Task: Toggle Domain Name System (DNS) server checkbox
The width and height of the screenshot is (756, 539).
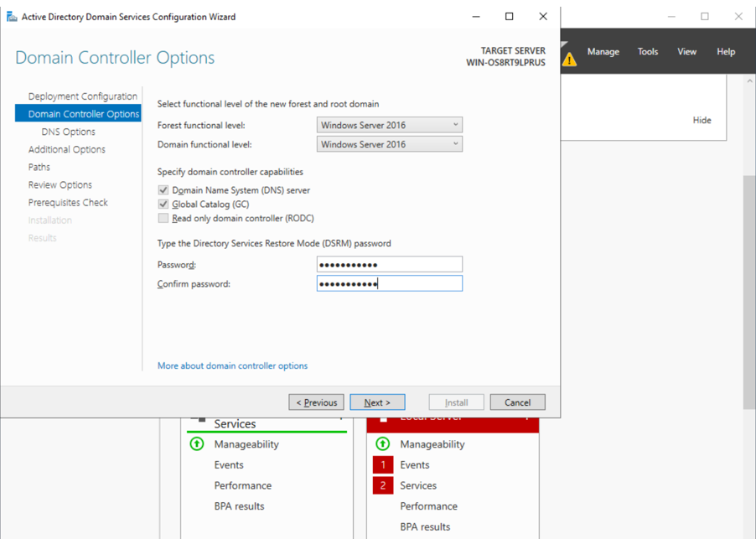Action: coord(163,190)
